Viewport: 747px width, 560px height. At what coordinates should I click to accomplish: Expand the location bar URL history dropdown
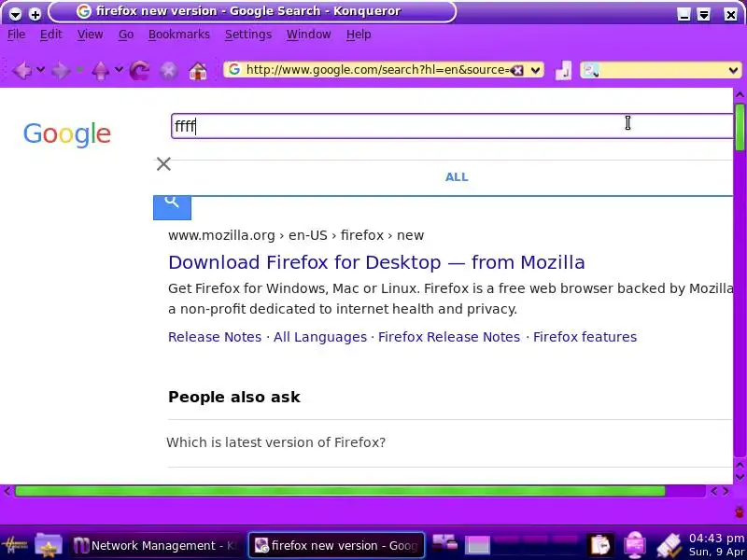pos(535,71)
